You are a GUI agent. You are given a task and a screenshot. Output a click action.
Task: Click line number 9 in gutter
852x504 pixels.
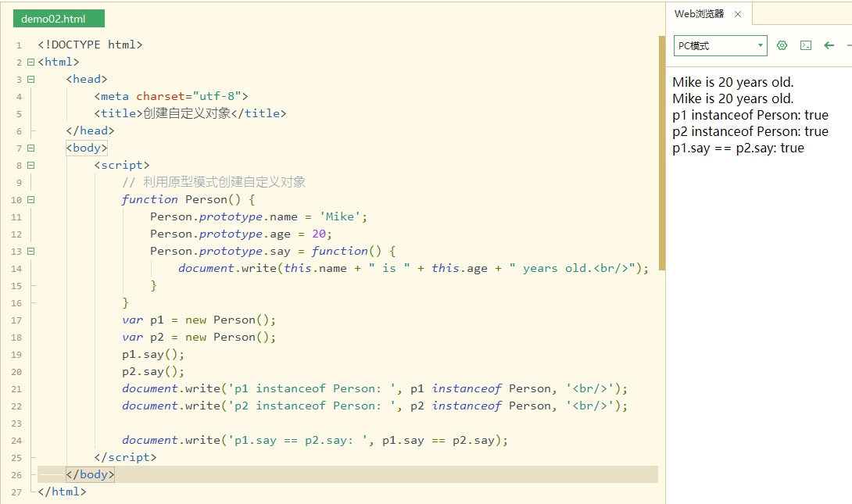[19, 183]
